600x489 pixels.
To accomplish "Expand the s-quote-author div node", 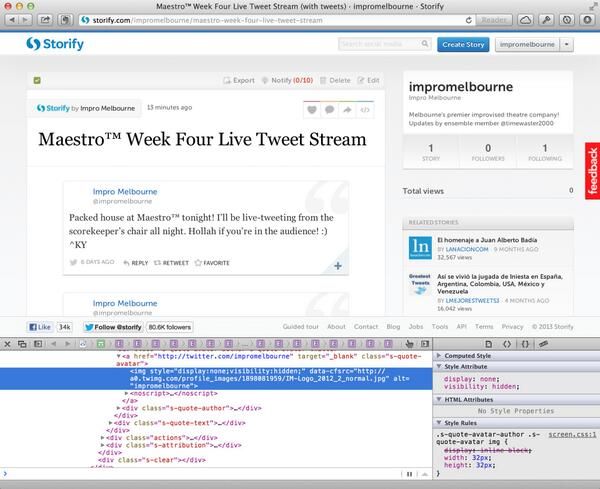I will coord(119,408).
